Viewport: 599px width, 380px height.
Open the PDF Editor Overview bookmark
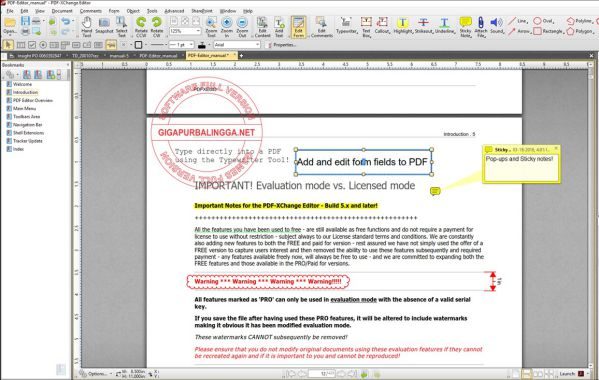33,100
